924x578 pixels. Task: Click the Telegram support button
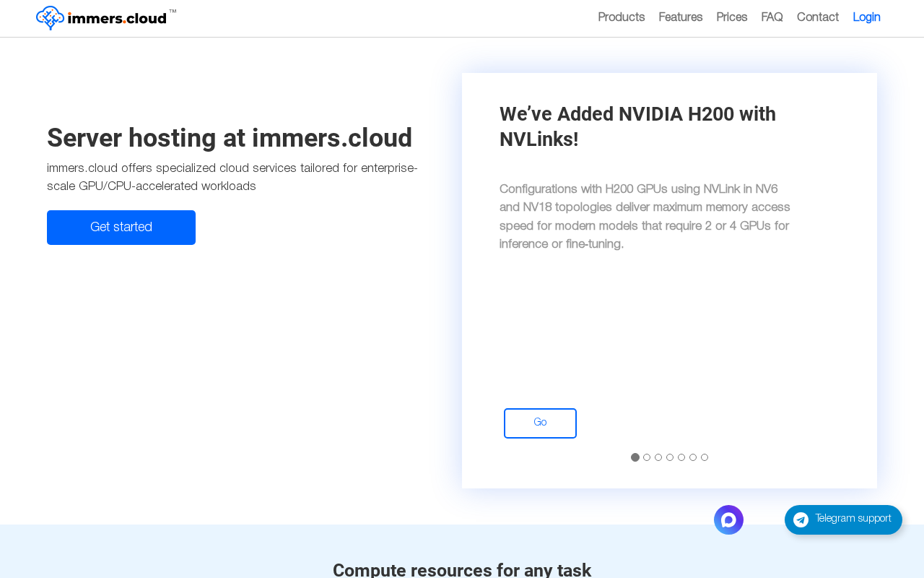pyautogui.click(x=843, y=519)
